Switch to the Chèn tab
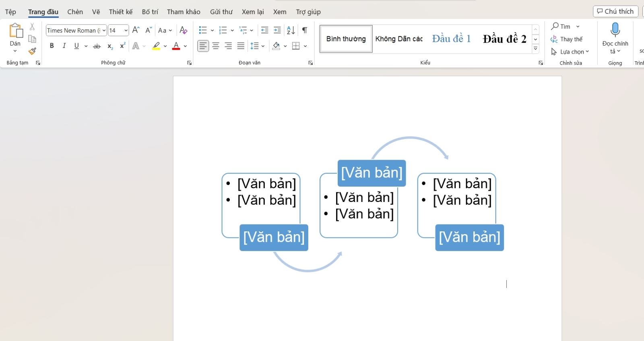The width and height of the screenshot is (644, 341). pyautogui.click(x=75, y=12)
